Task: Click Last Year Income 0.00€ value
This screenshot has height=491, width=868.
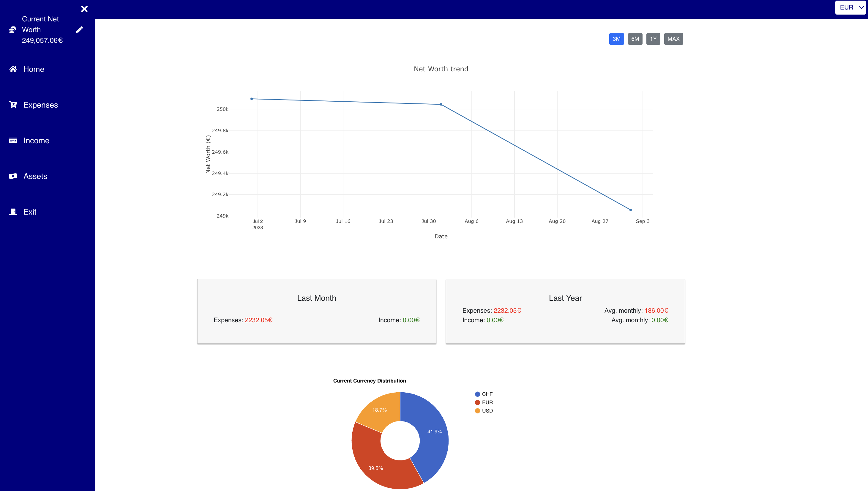Action: (x=495, y=320)
